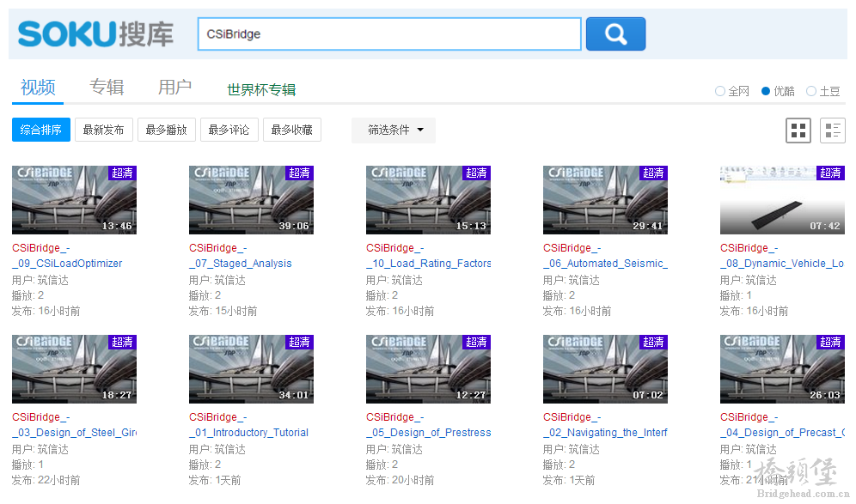Sort results by 最多播放
The width and height of the screenshot is (856, 504).
(167, 130)
